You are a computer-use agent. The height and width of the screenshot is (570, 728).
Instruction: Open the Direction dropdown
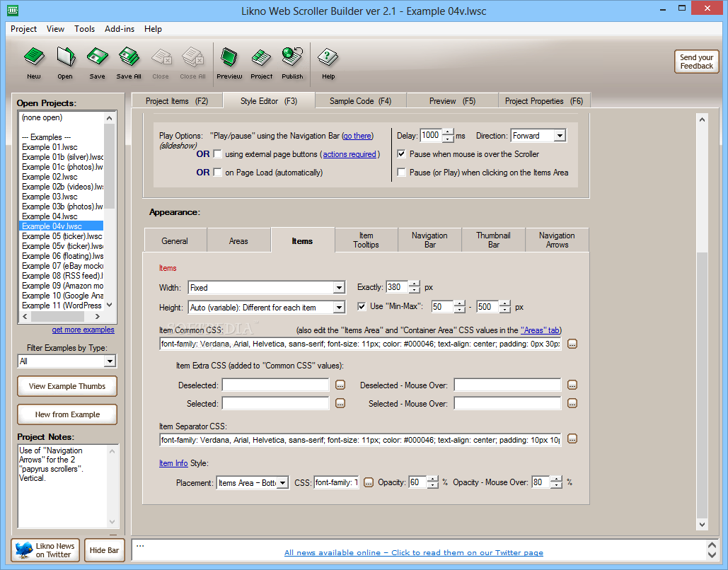click(x=560, y=136)
